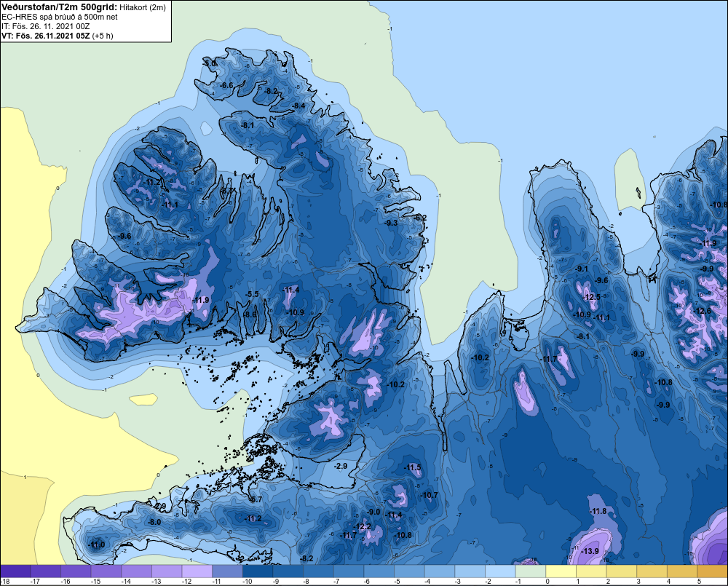Click the '-8.6' temperature label on the map

click(250, 314)
